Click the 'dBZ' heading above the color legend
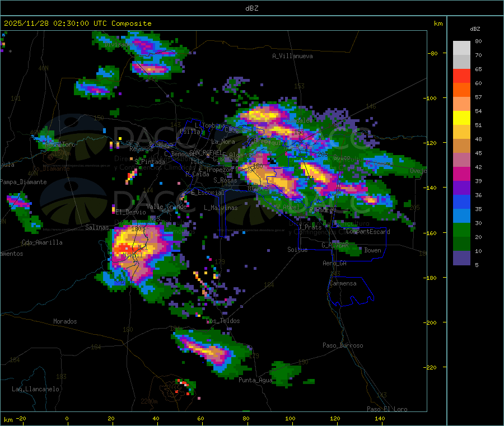 475,29
